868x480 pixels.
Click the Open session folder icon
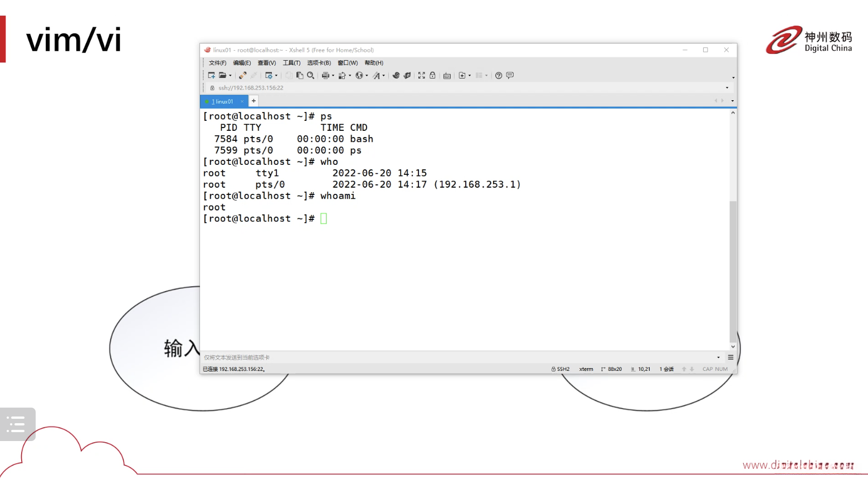222,75
